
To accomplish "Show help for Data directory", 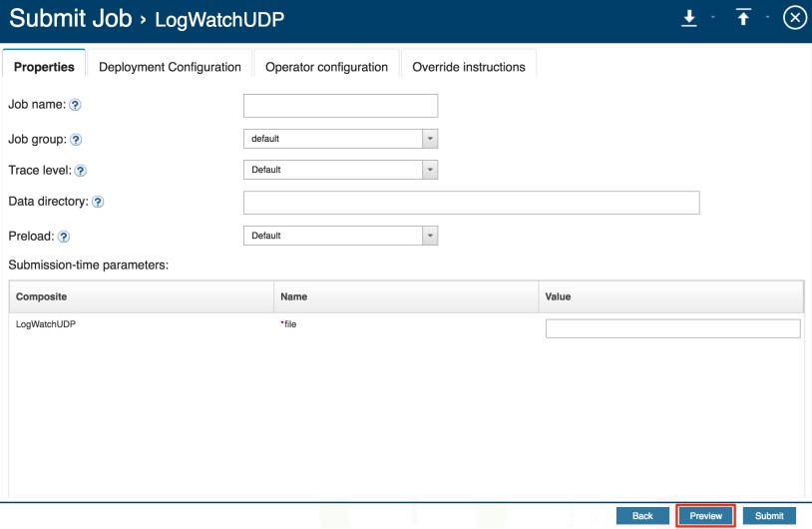I will click(98, 202).
